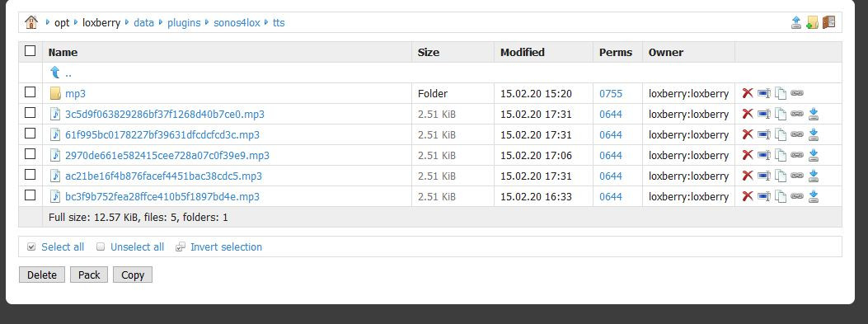The image size is (868, 324).
Task: Open the upload files icon
Action: click(796, 23)
